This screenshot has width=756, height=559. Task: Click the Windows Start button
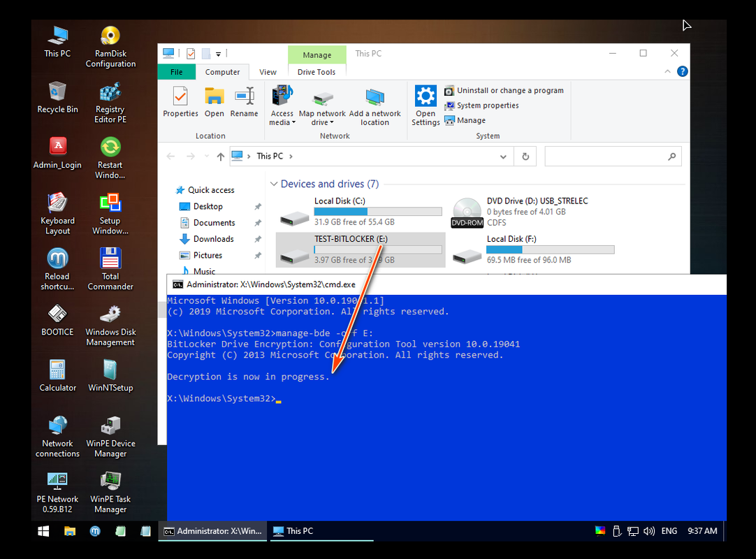(x=43, y=531)
